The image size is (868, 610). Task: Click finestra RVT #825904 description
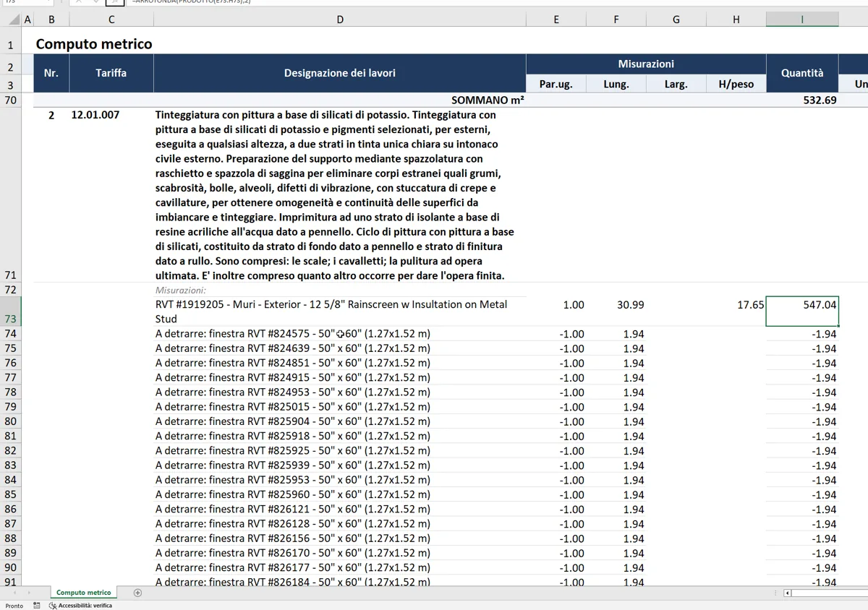pos(293,421)
